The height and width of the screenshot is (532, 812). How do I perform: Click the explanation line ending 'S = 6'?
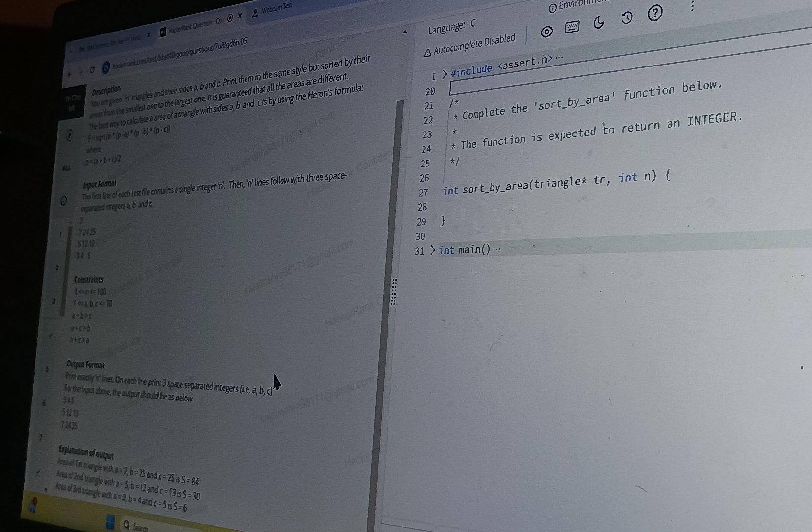(x=120, y=497)
